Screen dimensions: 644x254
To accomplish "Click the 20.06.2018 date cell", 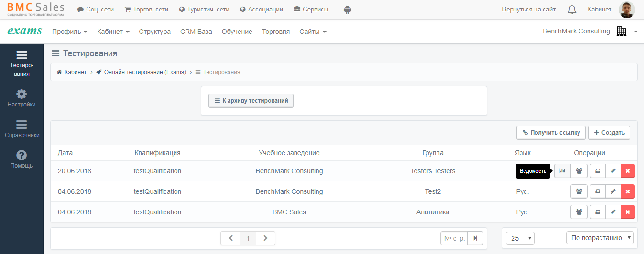I will pyautogui.click(x=75, y=171).
